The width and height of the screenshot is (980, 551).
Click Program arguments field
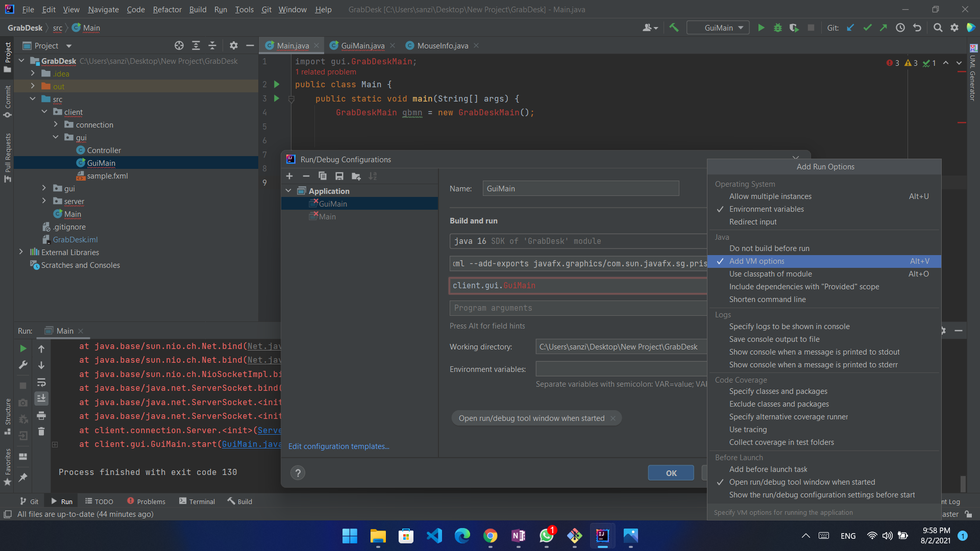578,308
